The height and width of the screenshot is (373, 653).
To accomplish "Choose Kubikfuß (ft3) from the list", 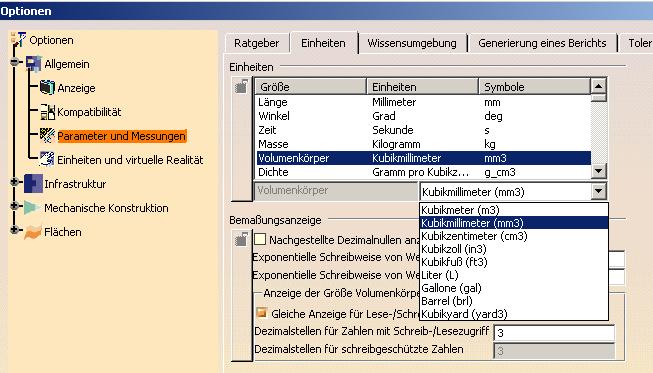I will [x=514, y=262].
